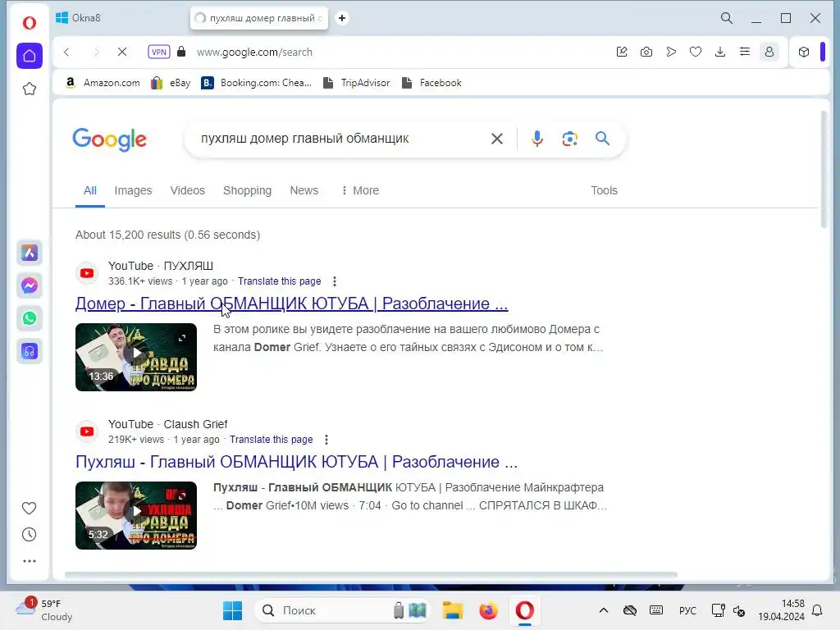The image size is (840, 630).
Task: Open the Windows Start menu
Action: click(x=232, y=610)
